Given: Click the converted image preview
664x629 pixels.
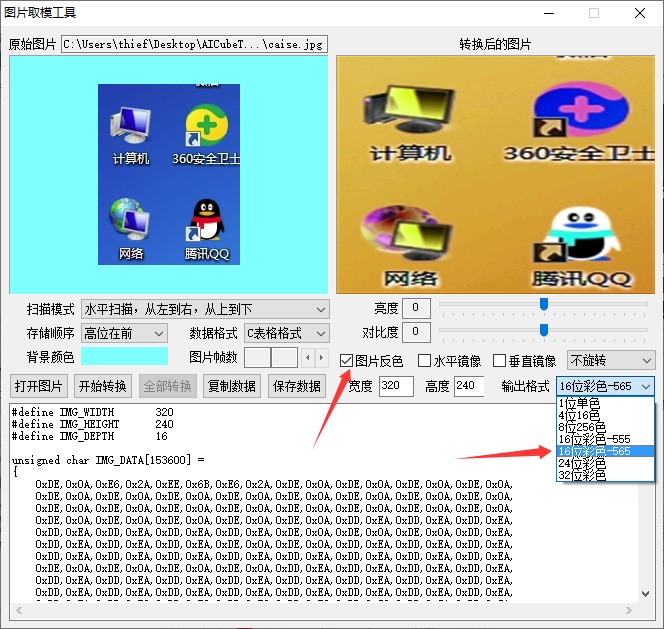Looking at the screenshot, I should click(495, 175).
